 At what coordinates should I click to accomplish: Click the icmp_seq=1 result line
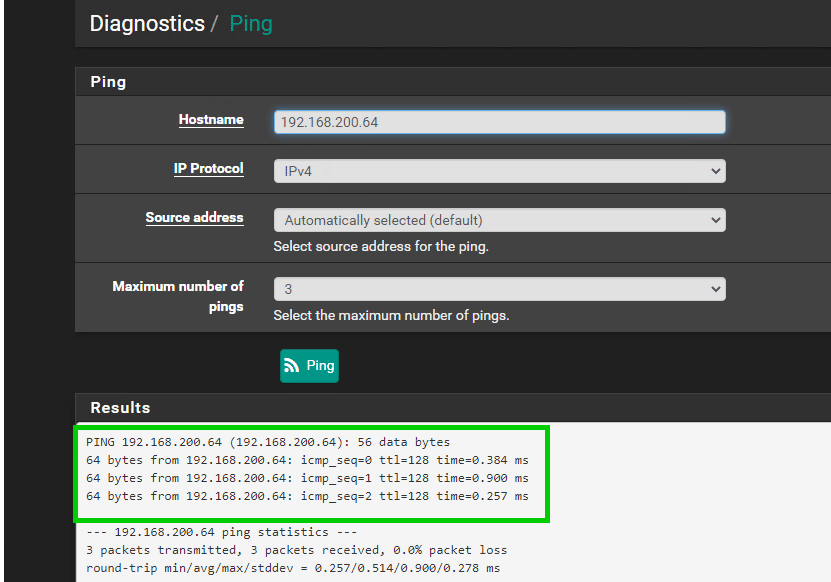pos(307,478)
